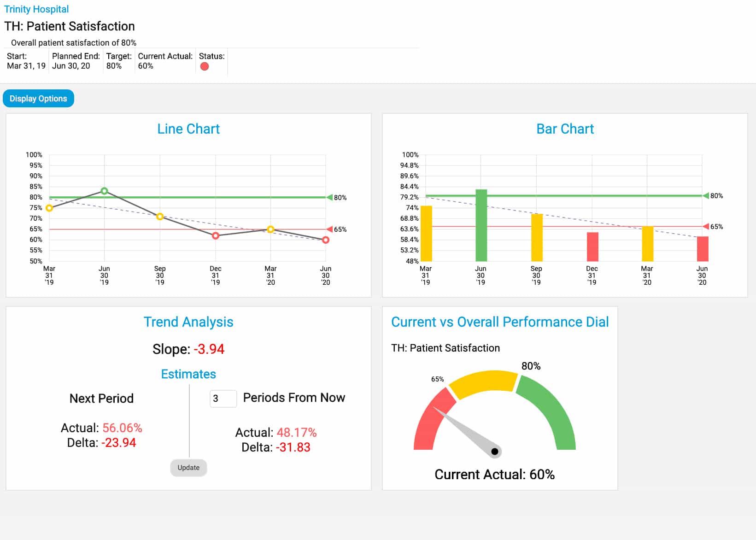Click the gray dial needle pivot

(494, 452)
